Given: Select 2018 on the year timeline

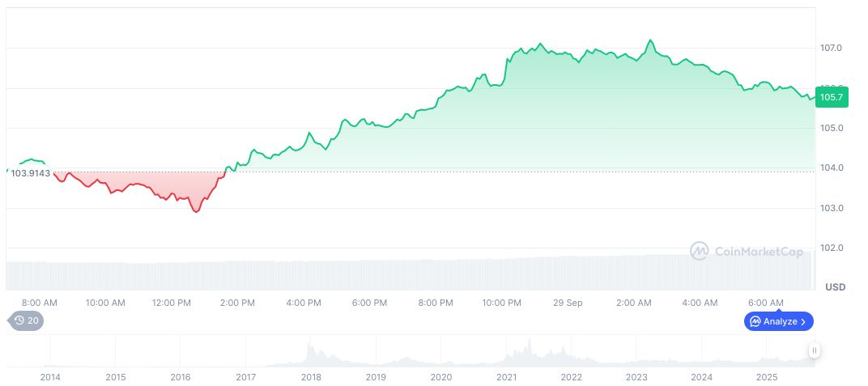Looking at the screenshot, I should tap(310, 377).
